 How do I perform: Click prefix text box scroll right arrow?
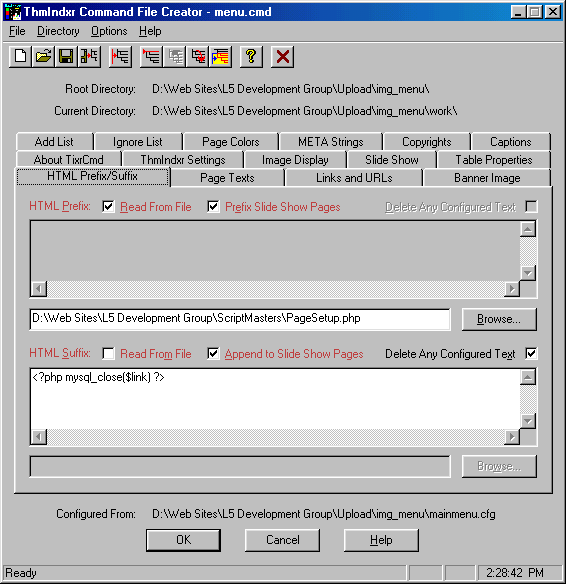pyautogui.click(x=512, y=289)
